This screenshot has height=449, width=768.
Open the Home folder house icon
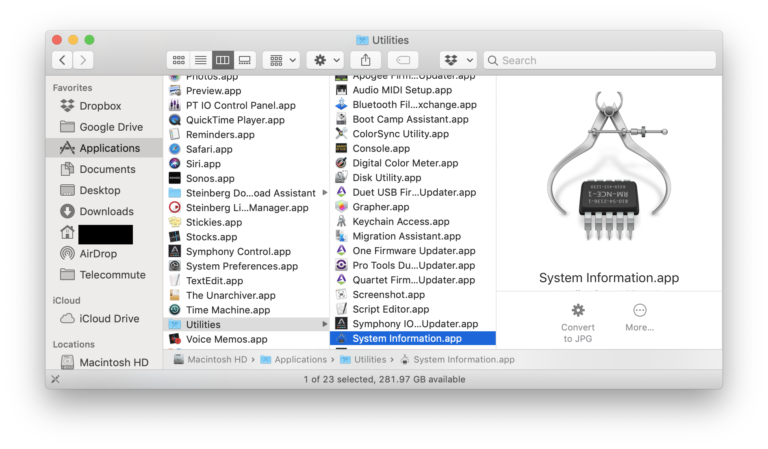[x=67, y=233]
